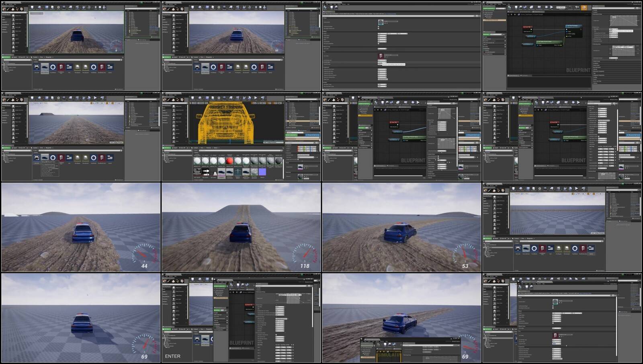Click the torque curve graph in Details panel
This screenshot has height=364, width=643.
pos(624,21)
